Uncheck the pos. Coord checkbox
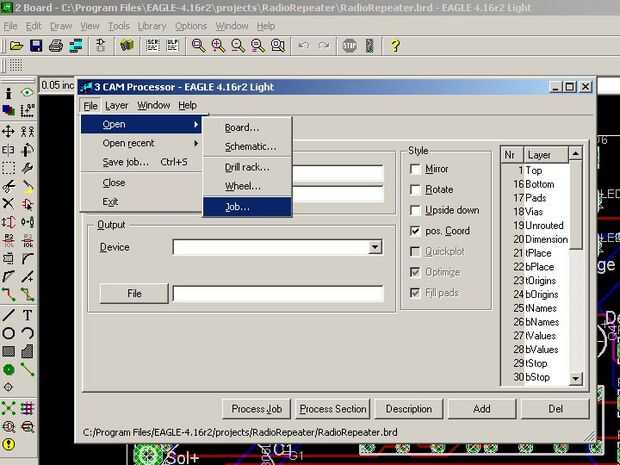This screenshot has height=465, width=620. 415,231
